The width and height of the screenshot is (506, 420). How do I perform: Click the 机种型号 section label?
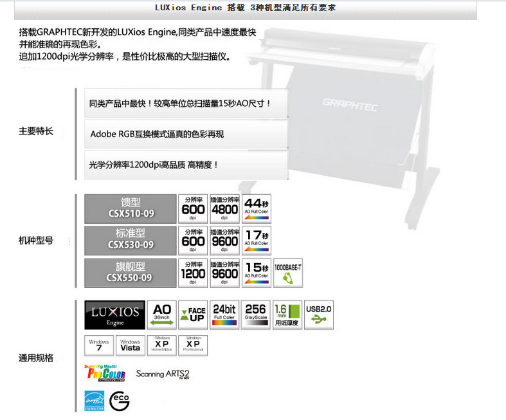click(x=36, y=241)
